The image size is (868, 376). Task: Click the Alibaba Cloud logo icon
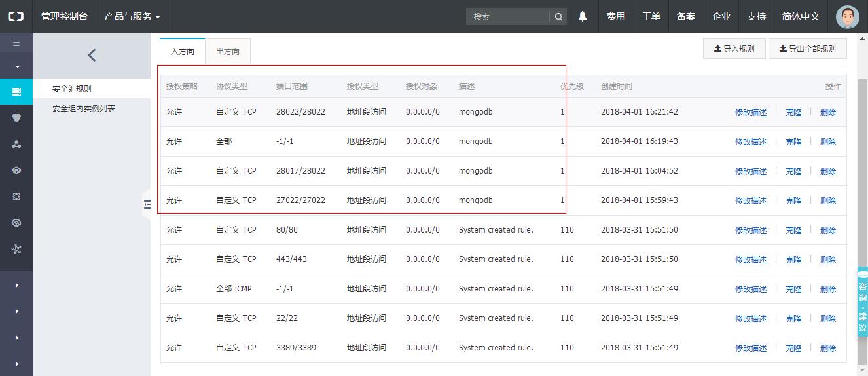coord(16,16)
